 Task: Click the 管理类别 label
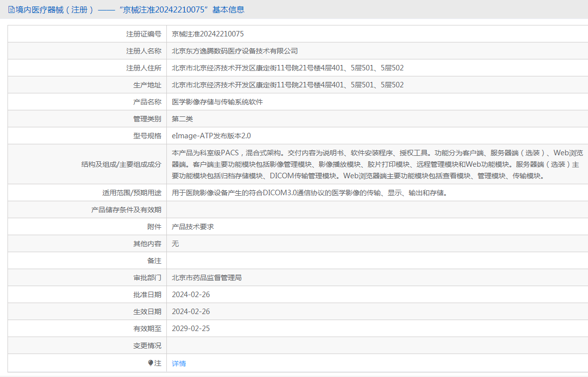(x=147, y=119)
